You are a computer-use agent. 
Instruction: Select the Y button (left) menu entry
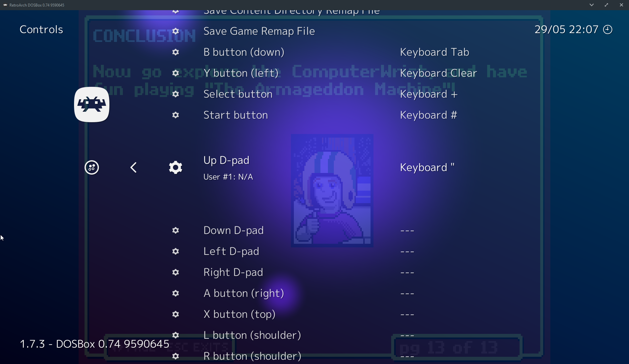point(241,73)
